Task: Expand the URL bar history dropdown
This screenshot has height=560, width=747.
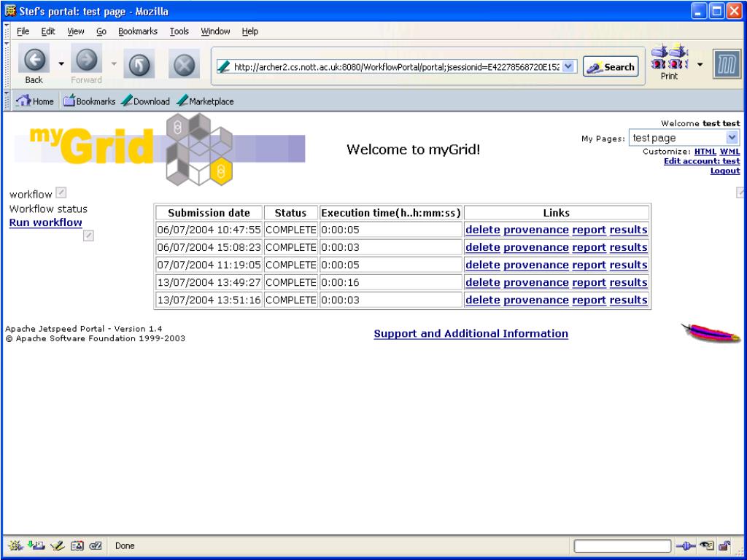Action: pos(568,66)
